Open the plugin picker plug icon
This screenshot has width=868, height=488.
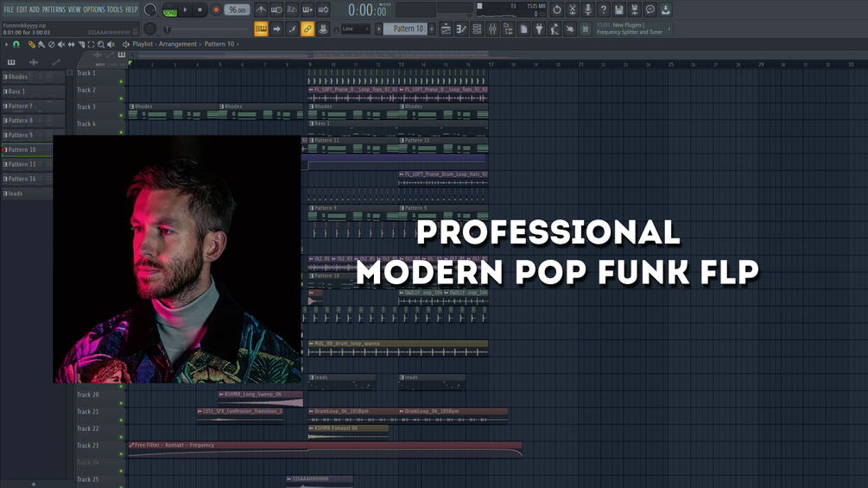(539, 29)
